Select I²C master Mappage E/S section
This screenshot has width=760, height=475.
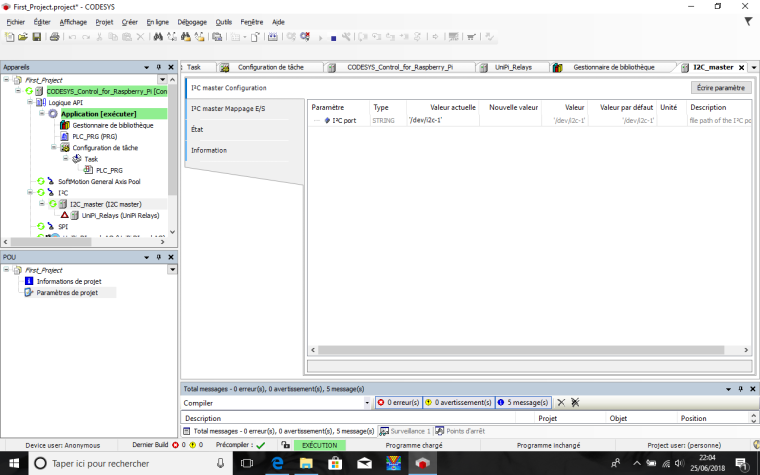click(x=228, y=109)
